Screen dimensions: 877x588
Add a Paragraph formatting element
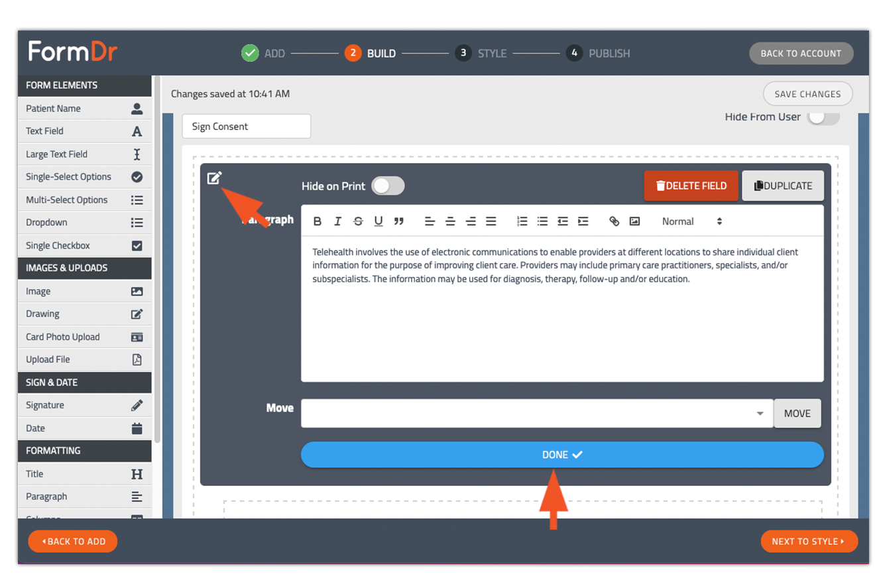pos(85,497)
